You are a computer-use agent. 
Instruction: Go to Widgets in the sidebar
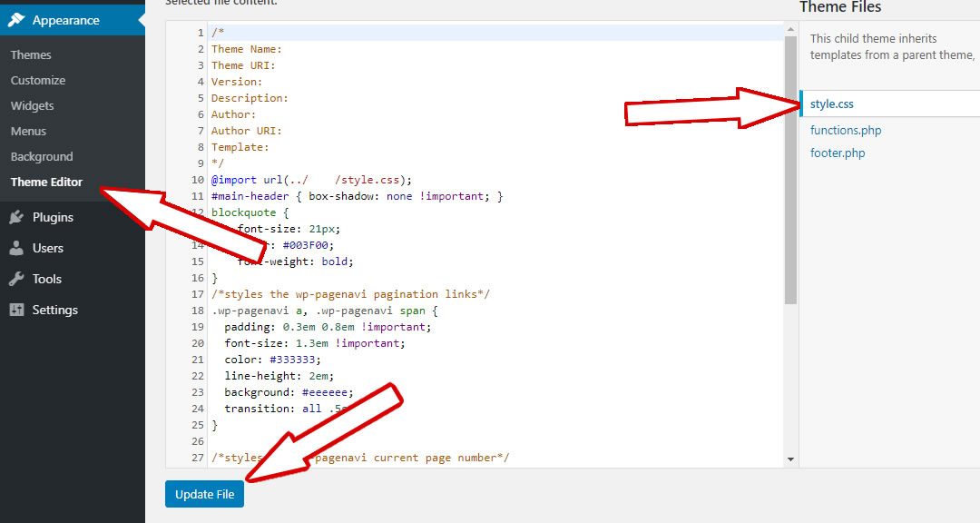[33, 105]
